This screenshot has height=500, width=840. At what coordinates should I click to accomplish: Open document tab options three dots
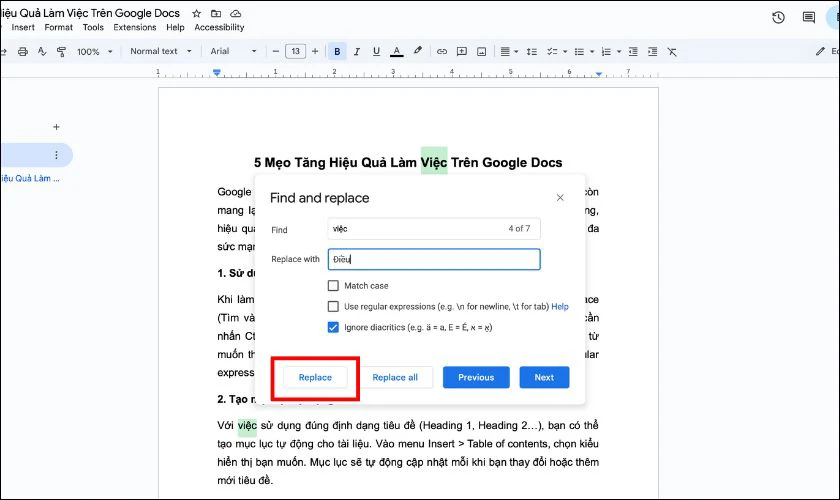click(56, 155)
